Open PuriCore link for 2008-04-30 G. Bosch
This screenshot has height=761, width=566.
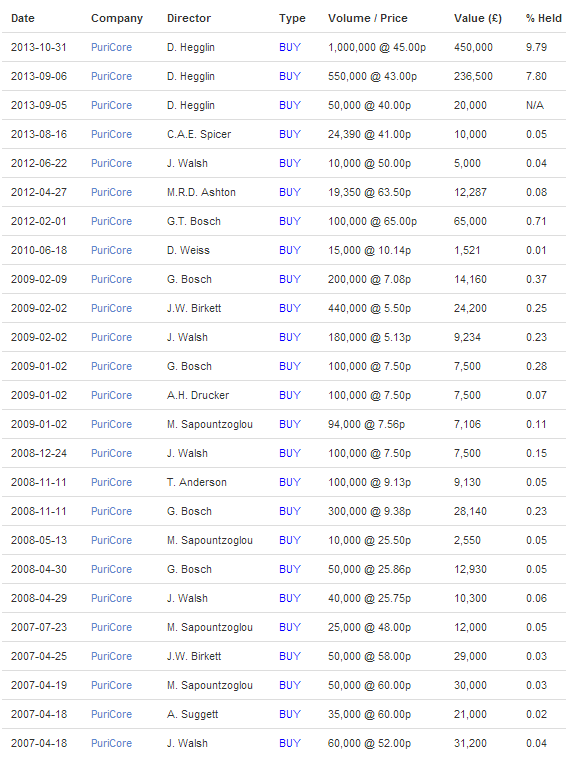click(x=111, y=569)
